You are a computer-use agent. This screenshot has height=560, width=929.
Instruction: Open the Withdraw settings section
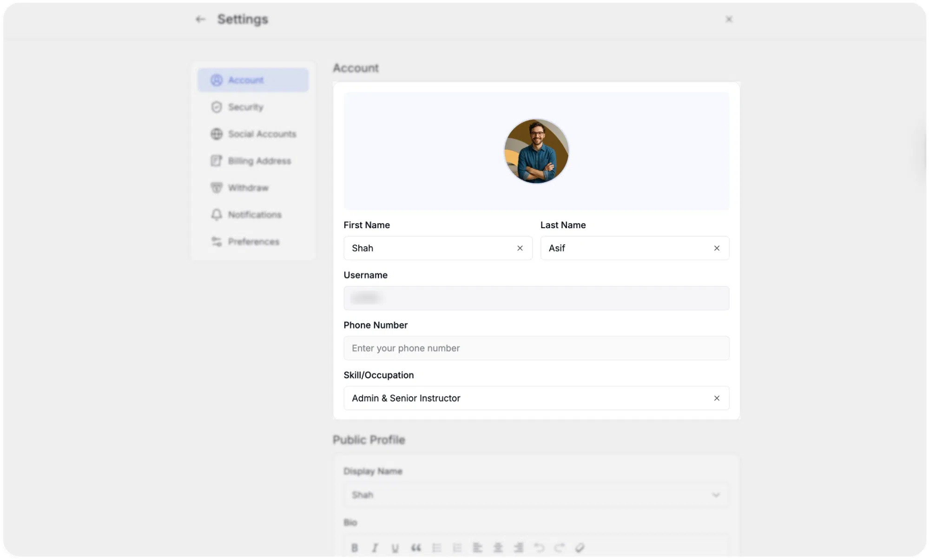[x=253, y=188]
